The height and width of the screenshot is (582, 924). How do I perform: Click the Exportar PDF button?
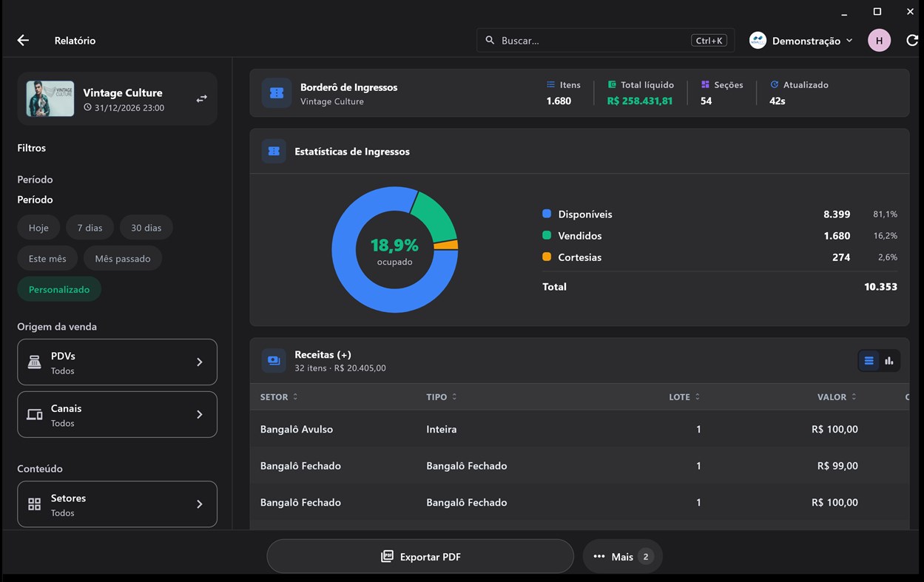[x=420, y=556]
